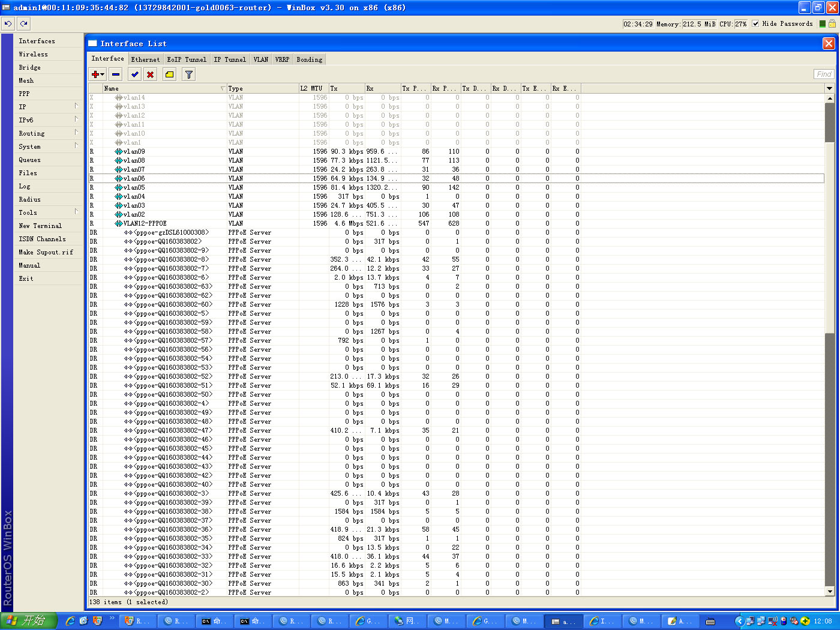Click the blue minus Remove button
Screen dimensions: 840x630
click(x=116, y=74)
